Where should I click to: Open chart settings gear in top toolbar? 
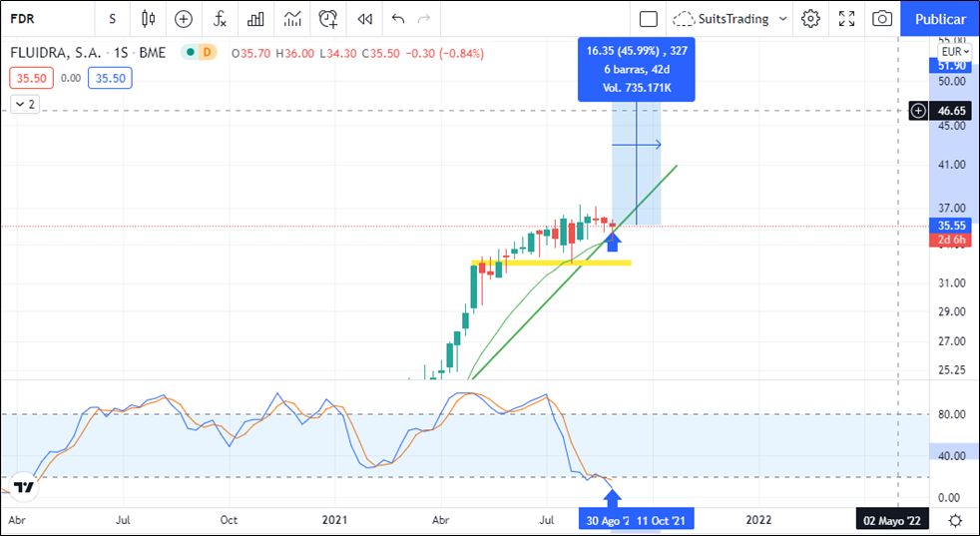click(810, 19)
